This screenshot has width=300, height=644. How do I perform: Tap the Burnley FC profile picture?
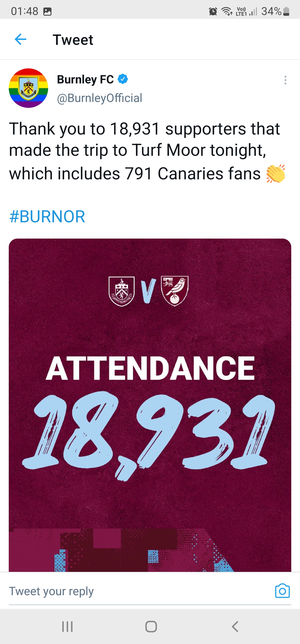(x=29, y=88)
